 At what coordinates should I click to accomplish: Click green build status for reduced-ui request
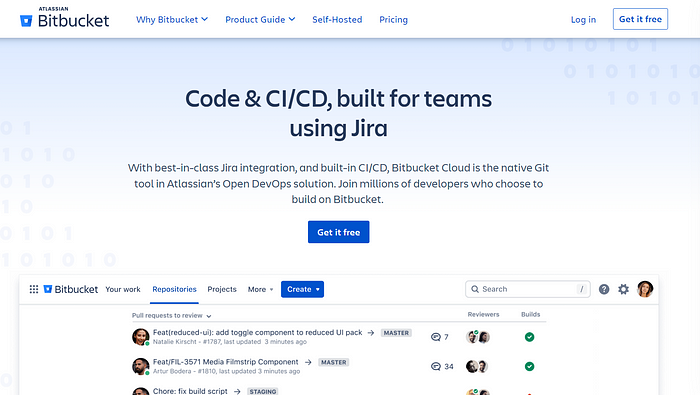529,337
